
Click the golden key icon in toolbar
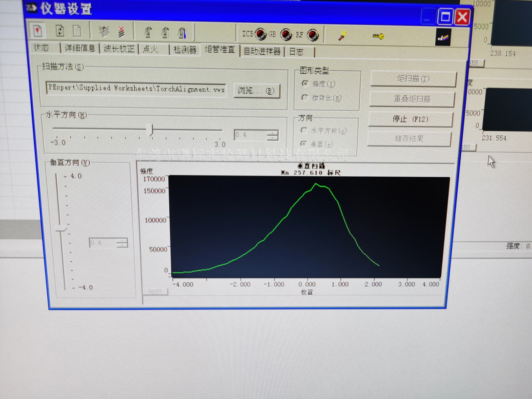(378, 36)
